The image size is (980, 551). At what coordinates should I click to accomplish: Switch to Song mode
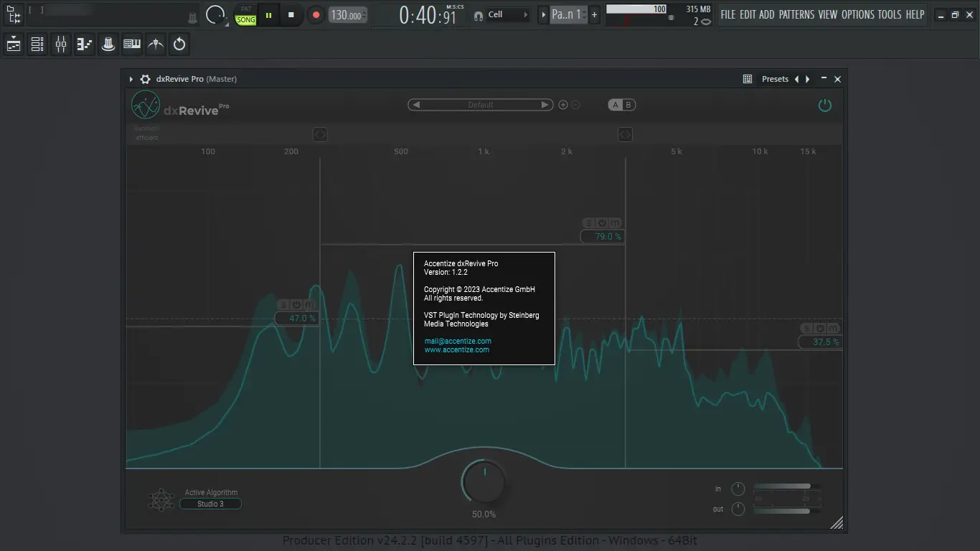(x=246, y=20)
